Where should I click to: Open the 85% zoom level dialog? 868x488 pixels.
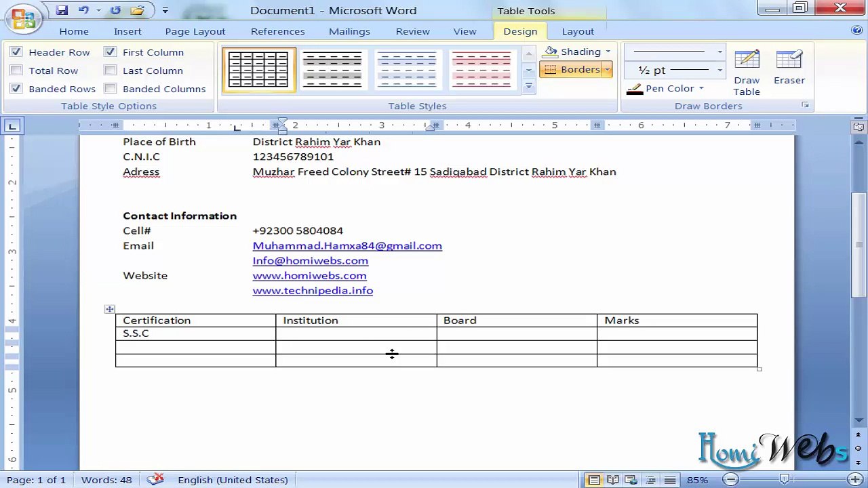697,480
